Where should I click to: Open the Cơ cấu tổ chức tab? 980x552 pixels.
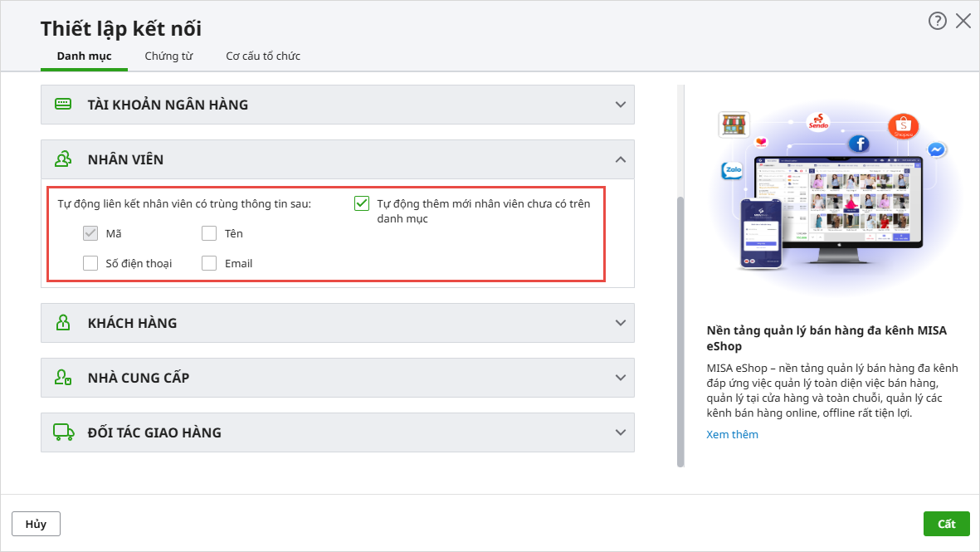(x=263, y=56)
